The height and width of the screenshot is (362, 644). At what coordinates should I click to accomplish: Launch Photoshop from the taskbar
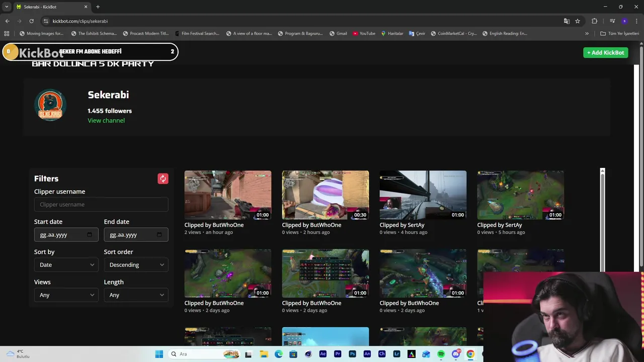pos(352,354)
